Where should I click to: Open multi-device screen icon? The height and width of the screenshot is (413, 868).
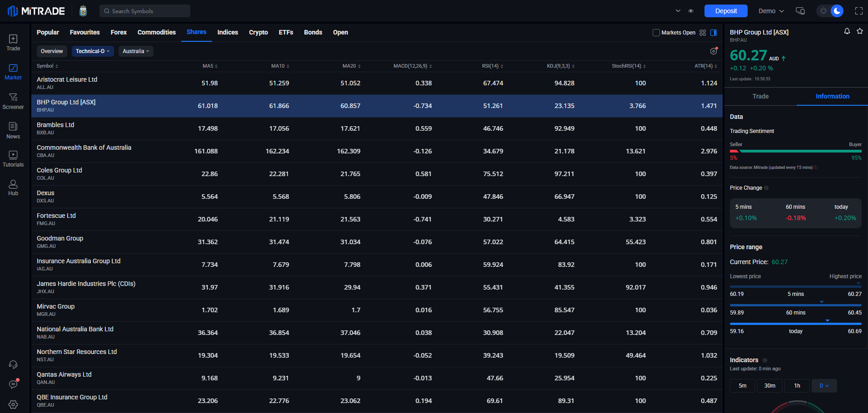click(x=800, y=11)
